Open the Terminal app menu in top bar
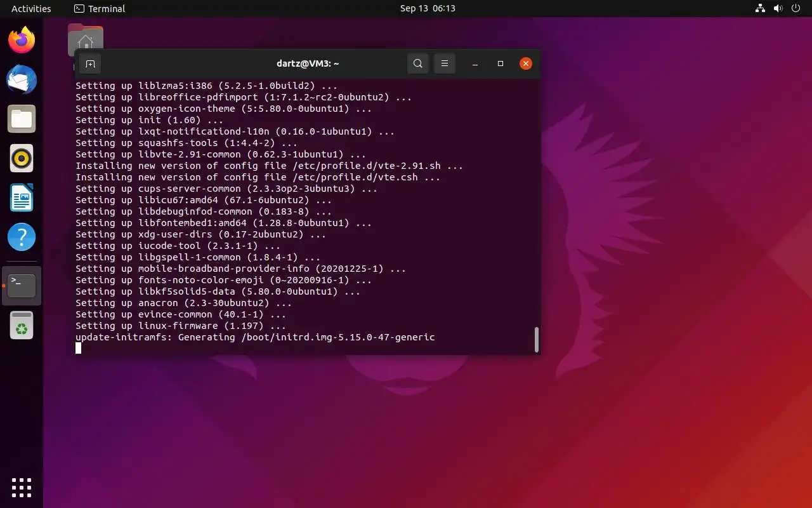Viewport: 812px width, 508px height. coord(100,9)
